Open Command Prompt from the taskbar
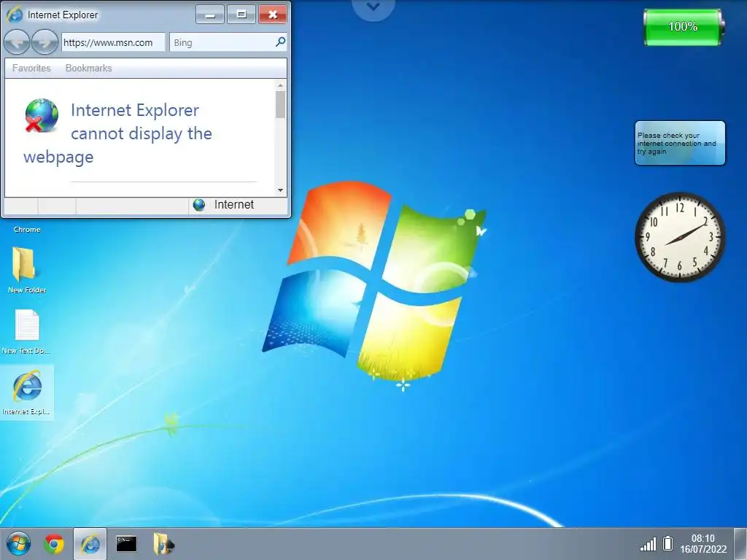Image resolution: width=747 pixels, height=560 pixels. [126, 544]
